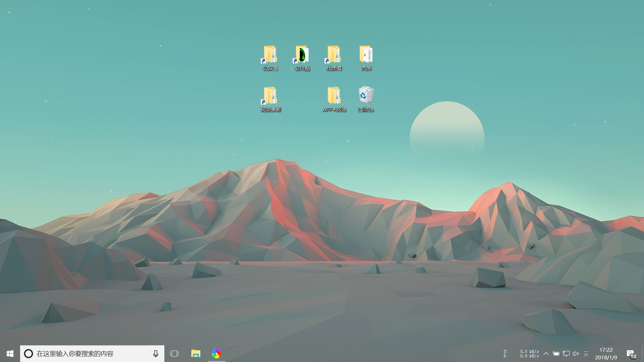Select the 回收站 recycle bin icon
644x362 pixels.
(x=366, y=96)
